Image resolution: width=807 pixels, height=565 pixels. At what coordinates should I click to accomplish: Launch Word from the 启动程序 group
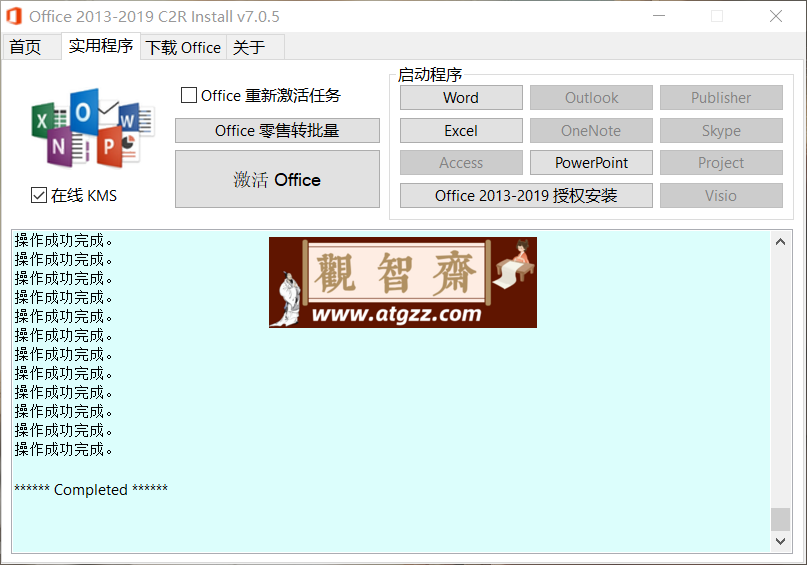pyautogui.click(x=461, y=98)
